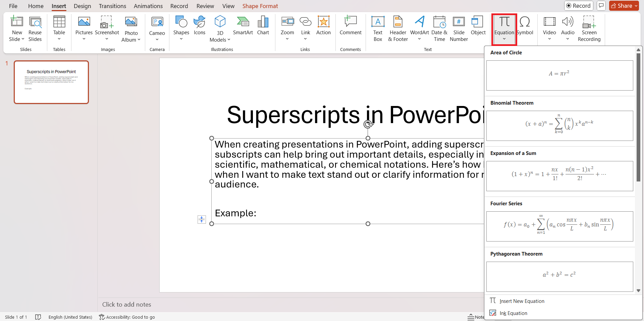The image size is (644, 321).
Task: Click the Audio speaker icon
Action: point(568,21)
